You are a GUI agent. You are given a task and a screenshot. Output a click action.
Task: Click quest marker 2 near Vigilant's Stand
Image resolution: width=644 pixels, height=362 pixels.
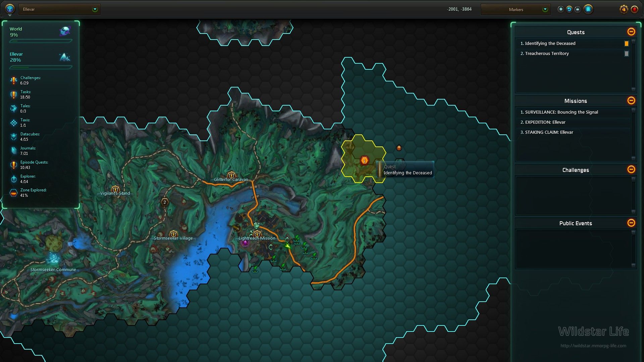click(164, 202)
